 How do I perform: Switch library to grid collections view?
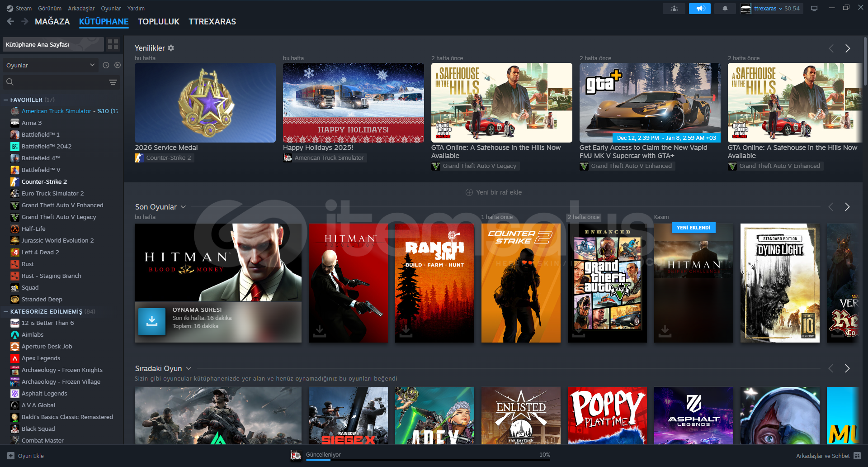click(113, 44)
